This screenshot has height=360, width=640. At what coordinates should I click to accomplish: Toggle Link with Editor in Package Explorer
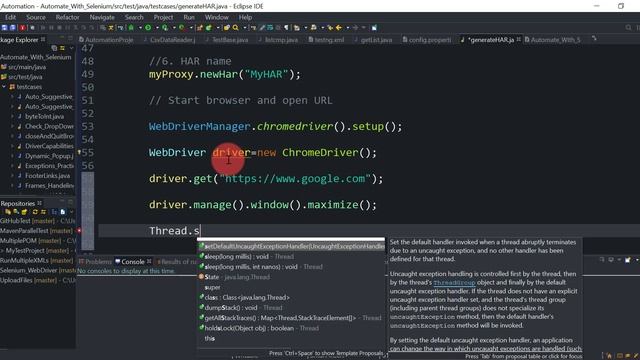62,48
